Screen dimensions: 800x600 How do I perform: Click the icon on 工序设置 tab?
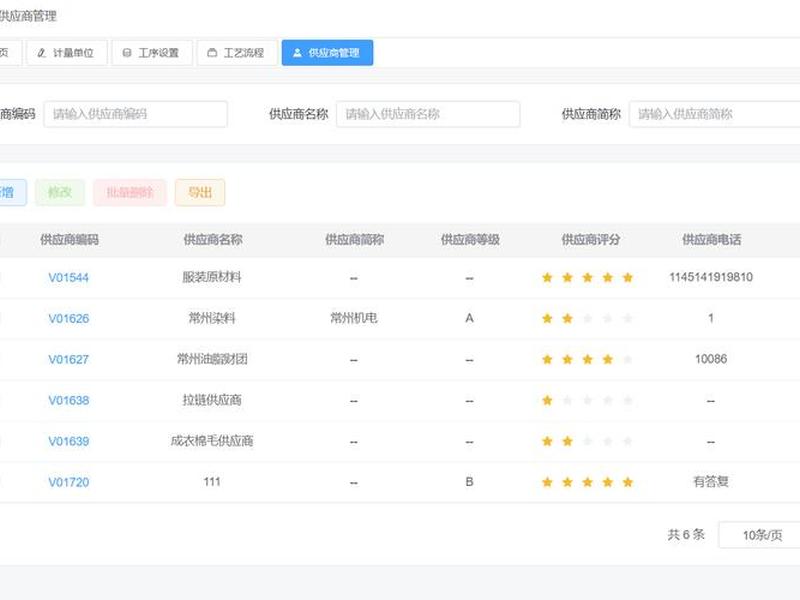[127, 53]
